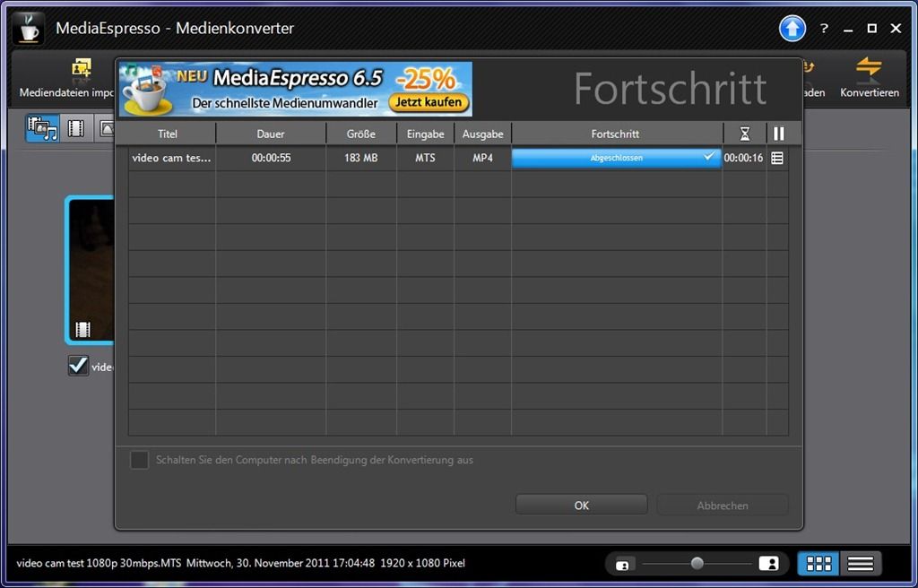Click the Mediendateien importieren icon
The height and width of the screenshot is (588, 918).
point(82,68)
